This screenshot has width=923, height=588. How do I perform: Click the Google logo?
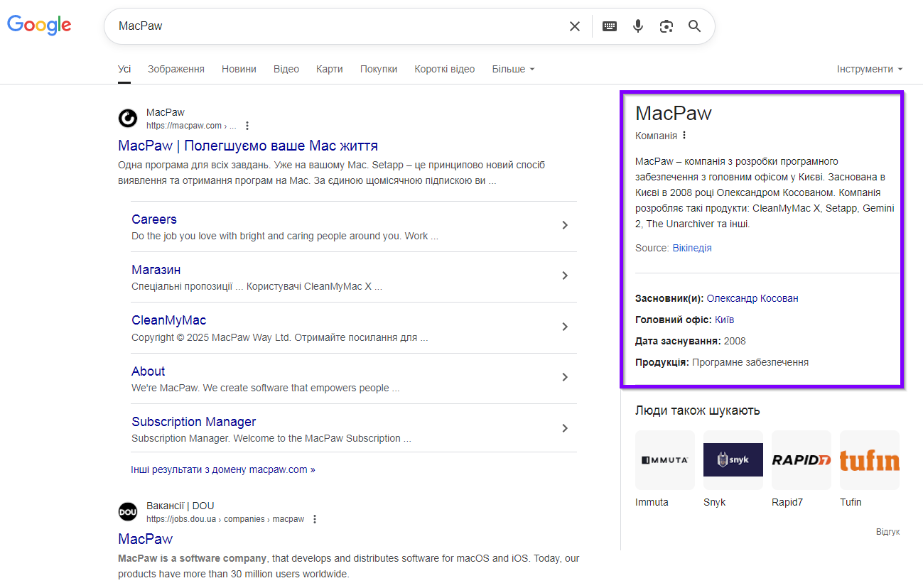[x=39, y=25]
